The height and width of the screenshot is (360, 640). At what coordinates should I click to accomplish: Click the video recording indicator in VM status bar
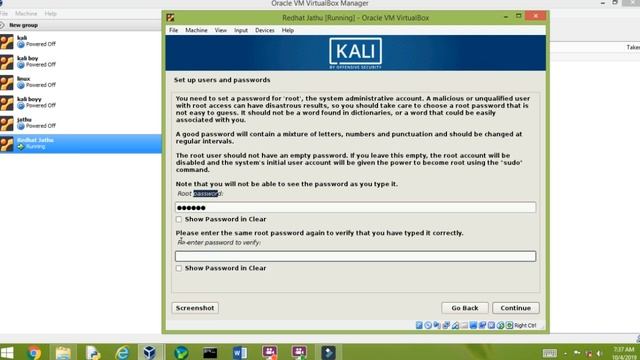pyautogui.click(x=482, y=325)
